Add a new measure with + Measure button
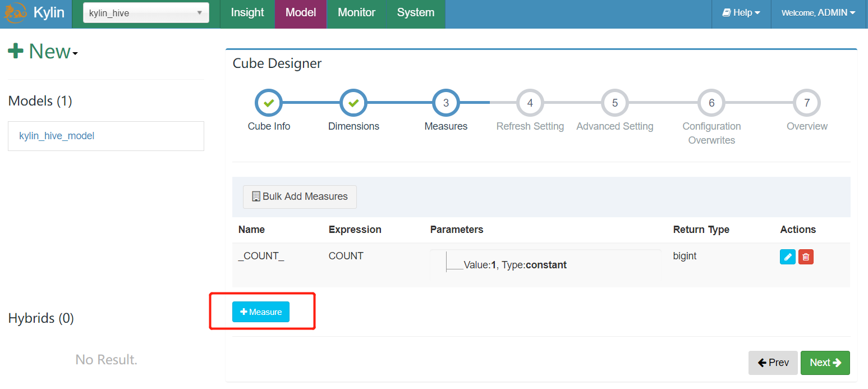The width and height of the screenshot is (868, 389). click(261, 312)
